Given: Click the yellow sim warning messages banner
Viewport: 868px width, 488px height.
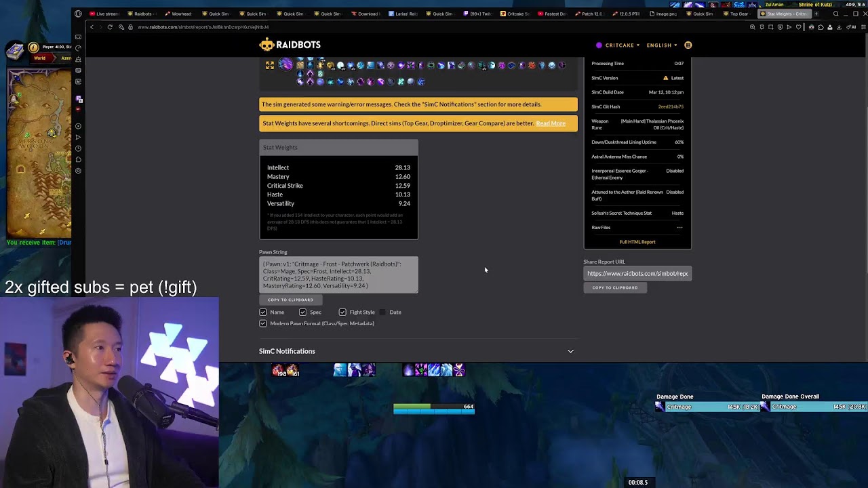Looking at the screenshot, I should coord(418,104).
